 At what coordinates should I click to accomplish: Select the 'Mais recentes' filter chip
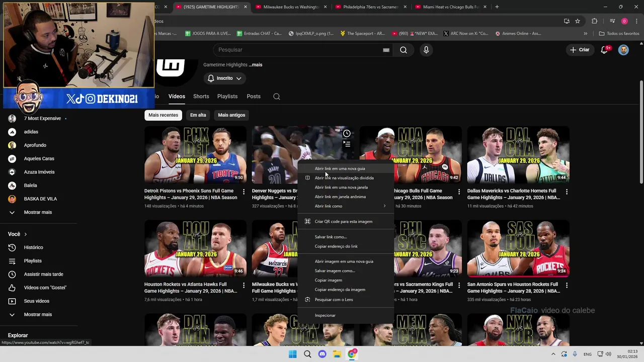coord(163,115)
